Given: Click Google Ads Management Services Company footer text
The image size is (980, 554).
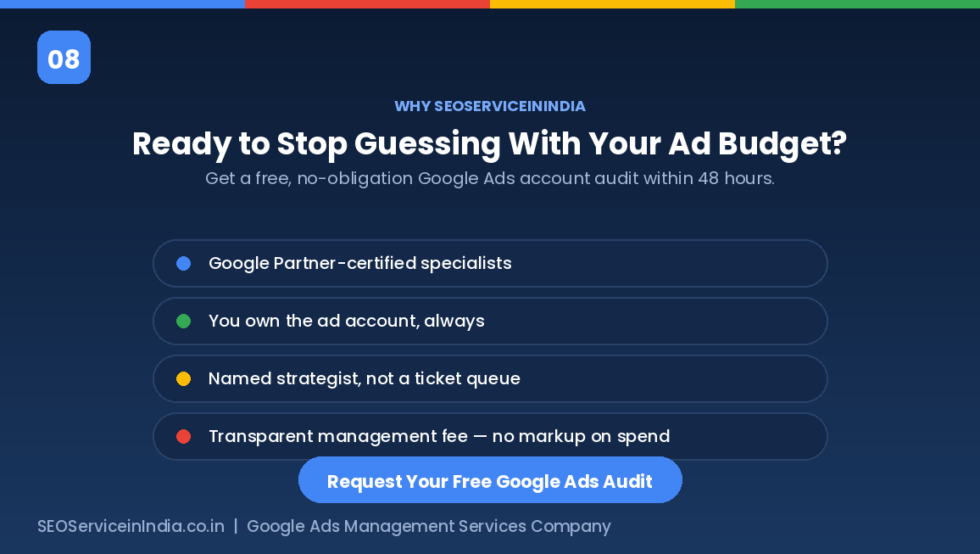Looking at the screenshot, I should coord(429,527).
